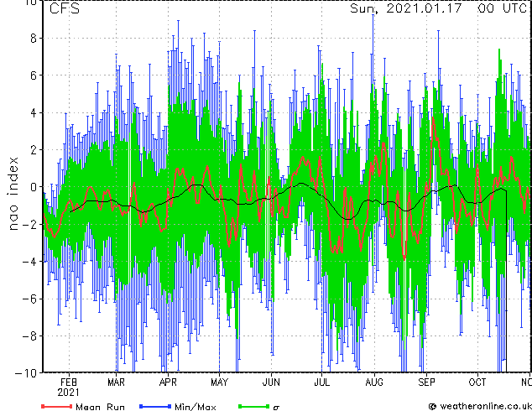Click the 'Mean Run' legend text
This screenshot has width=532, height=411.
tap(100, 406)
